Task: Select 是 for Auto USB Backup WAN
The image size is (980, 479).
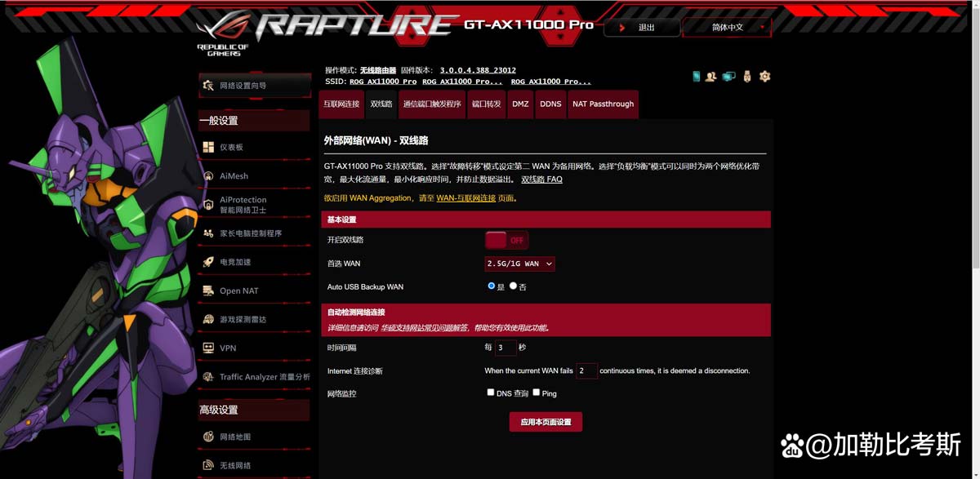Action: click(492, 286)
